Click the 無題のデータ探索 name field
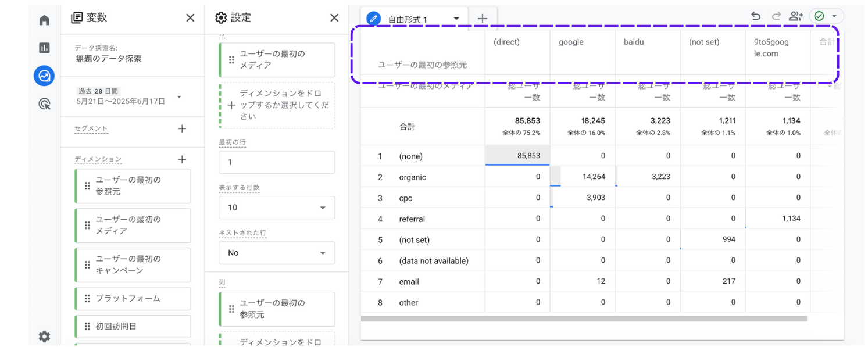868x347 pixels. pos(109,59)
